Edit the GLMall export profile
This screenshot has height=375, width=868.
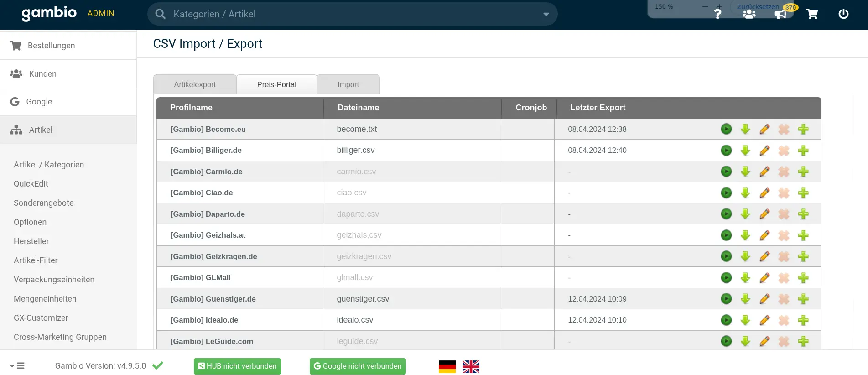tap(764, 278)
